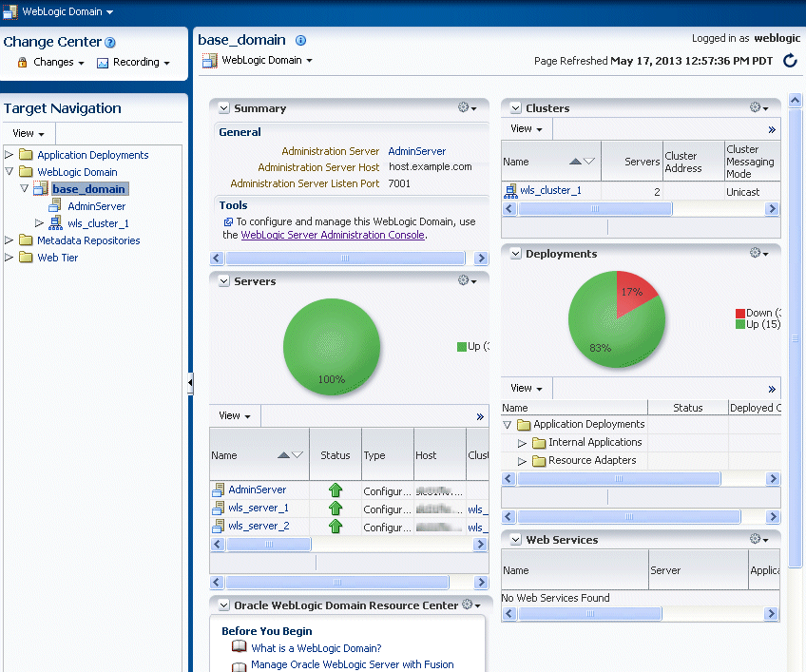Expand Resource Adapters in Deployments table

(x=522, y=461)
